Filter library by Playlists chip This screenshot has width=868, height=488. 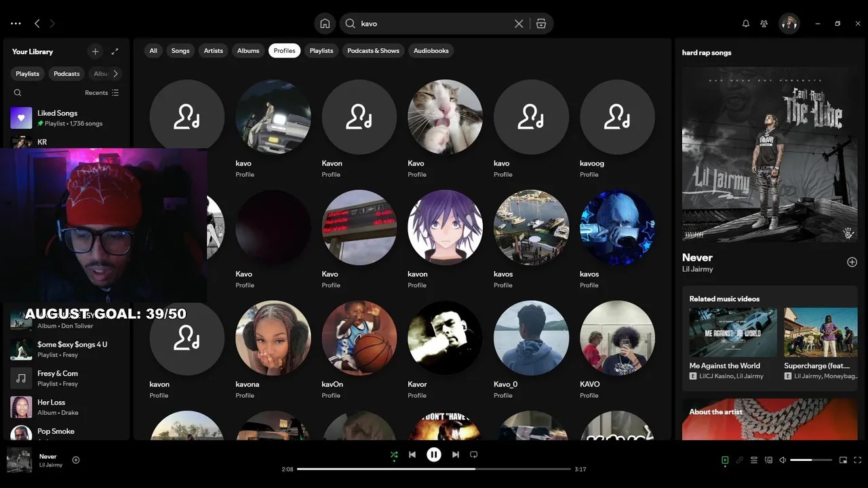pos(28,74)
